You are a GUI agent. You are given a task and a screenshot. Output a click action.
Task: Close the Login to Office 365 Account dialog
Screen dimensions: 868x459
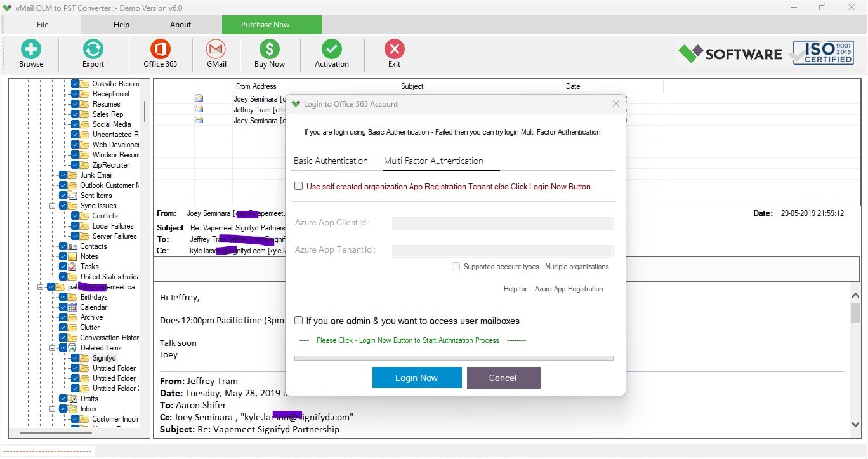[x=615, y=103]
